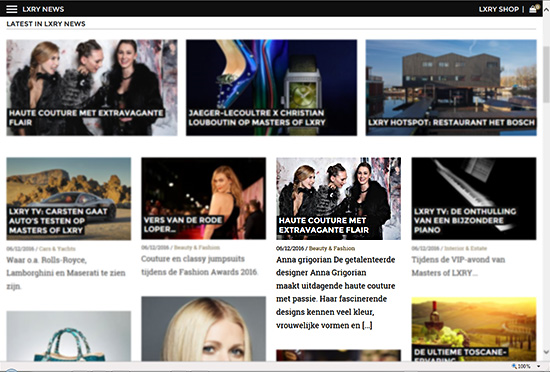This screenshot has width=550, height=372.
Task: Click the scrollbar down arrow
Action: click(x=546, y=352)
